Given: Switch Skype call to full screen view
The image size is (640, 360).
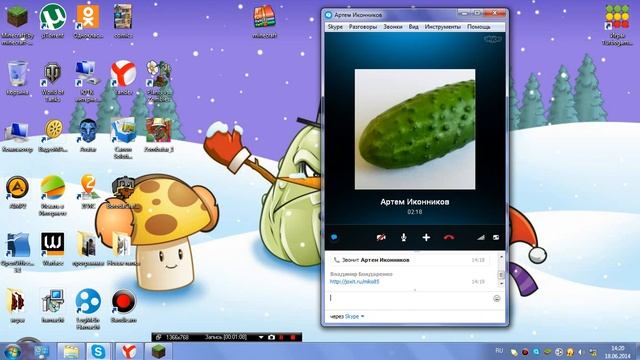Looking at the screenshot, I should [x=496, y=237].
